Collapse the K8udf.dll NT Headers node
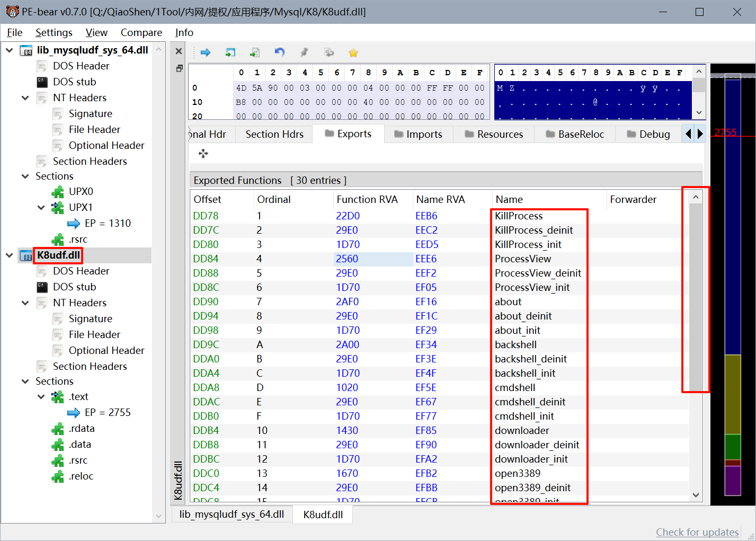756x541 pixels. point(25,303)
